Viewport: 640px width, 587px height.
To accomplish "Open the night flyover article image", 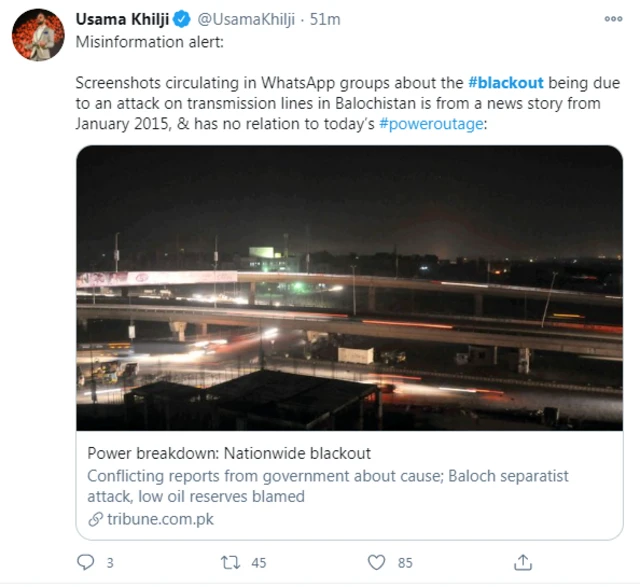I will pos(349,288).
